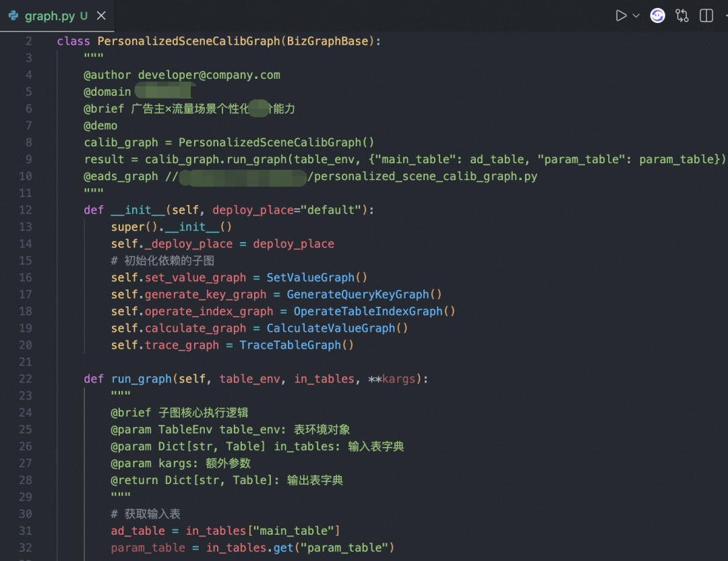This screenshot has width=728, height=561.
Task: Open the run options dropdown arrow
Action: [636, 16]
